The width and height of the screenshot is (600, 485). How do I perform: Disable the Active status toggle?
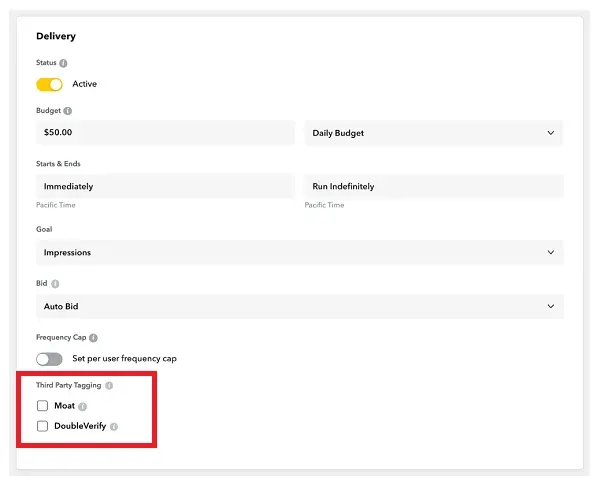pyautogui.click(x=49, y=84)
